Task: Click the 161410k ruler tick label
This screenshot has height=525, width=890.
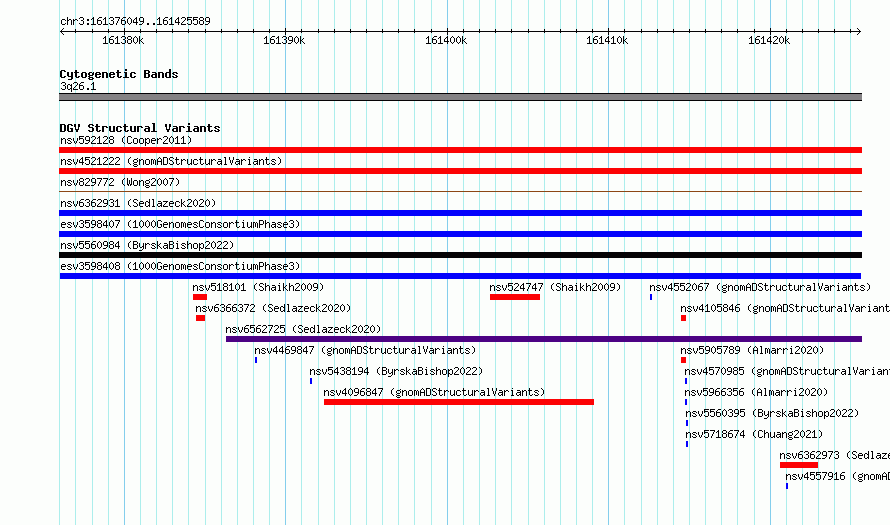Action: 607,40
